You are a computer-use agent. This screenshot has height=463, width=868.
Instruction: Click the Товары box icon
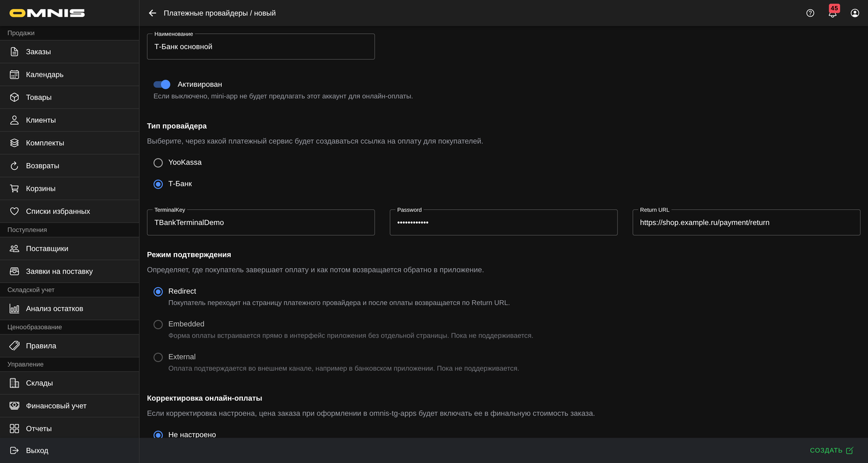[14, 98]
